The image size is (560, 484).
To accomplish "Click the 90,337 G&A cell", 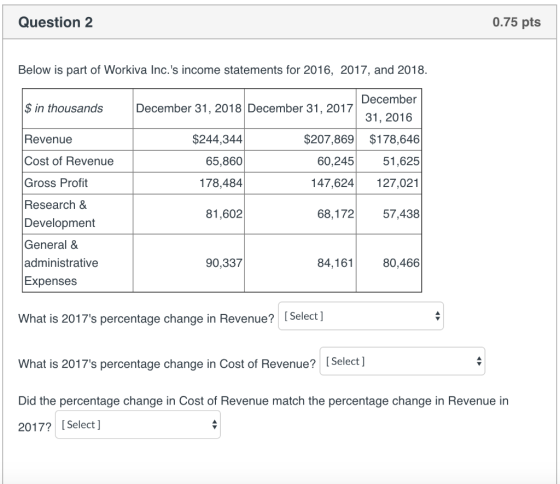I will pos(189,263).
